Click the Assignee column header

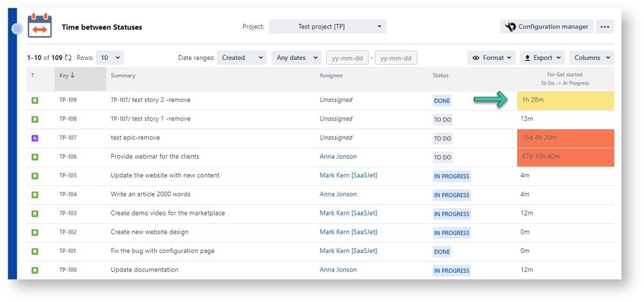[331, 75]
